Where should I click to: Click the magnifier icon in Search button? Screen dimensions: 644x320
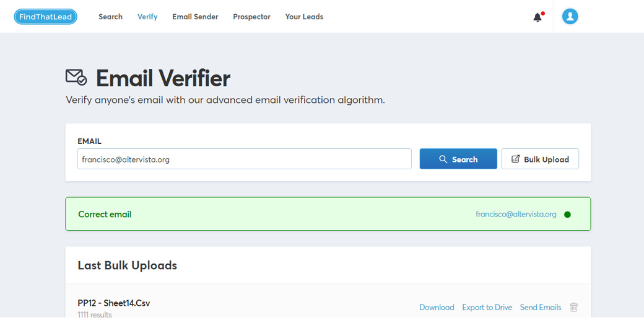[x=443, y=159]
